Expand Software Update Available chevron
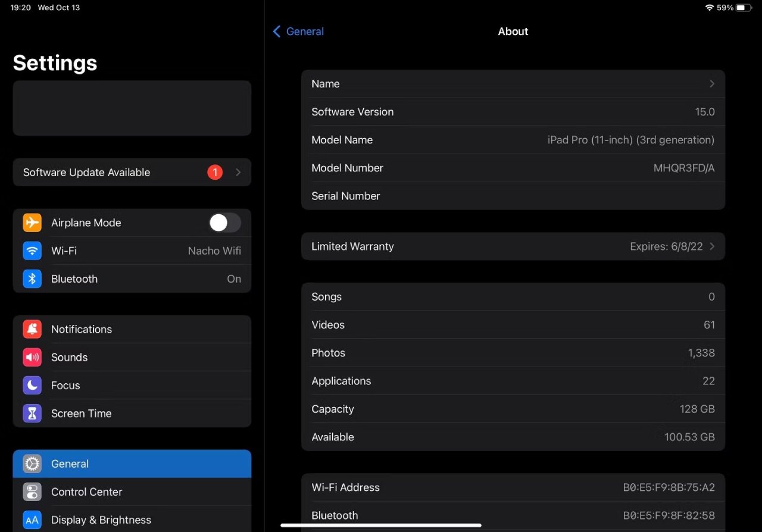Viewport: 762px width, 532px height. [238, 172]
